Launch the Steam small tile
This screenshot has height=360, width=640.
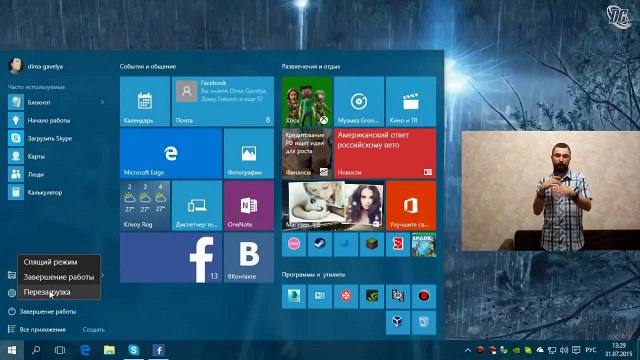[320, 244]
